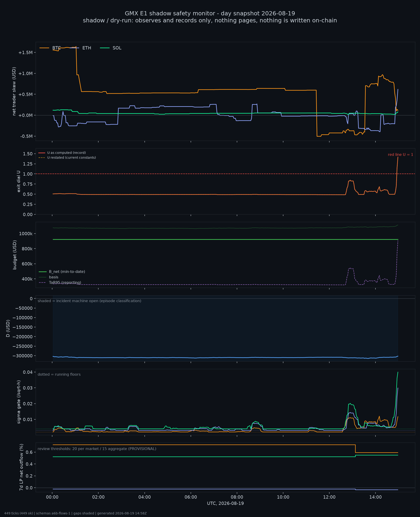Screen dimensions: 420x517
Task: Click the orange BTC legend line sample
Action: coord(44,48)
